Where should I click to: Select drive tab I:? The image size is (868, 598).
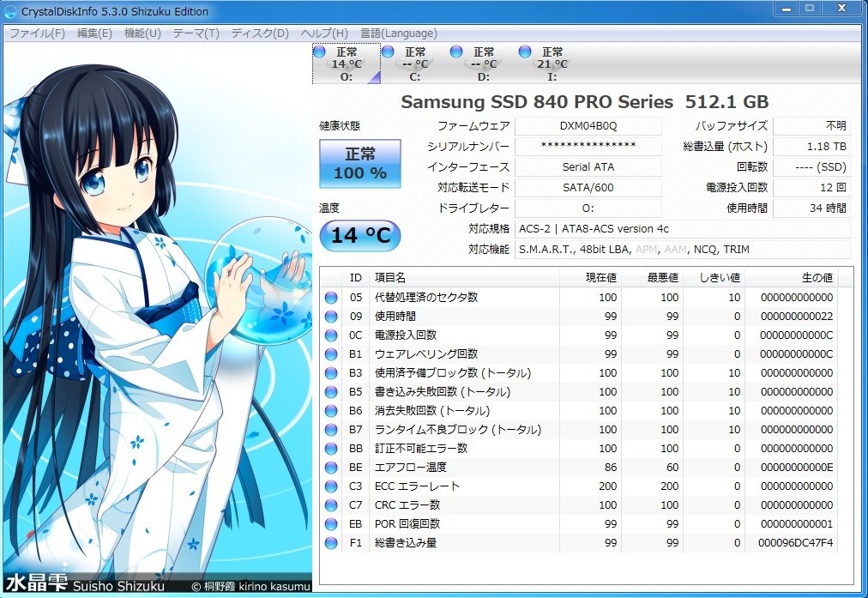tap(552, 64)
